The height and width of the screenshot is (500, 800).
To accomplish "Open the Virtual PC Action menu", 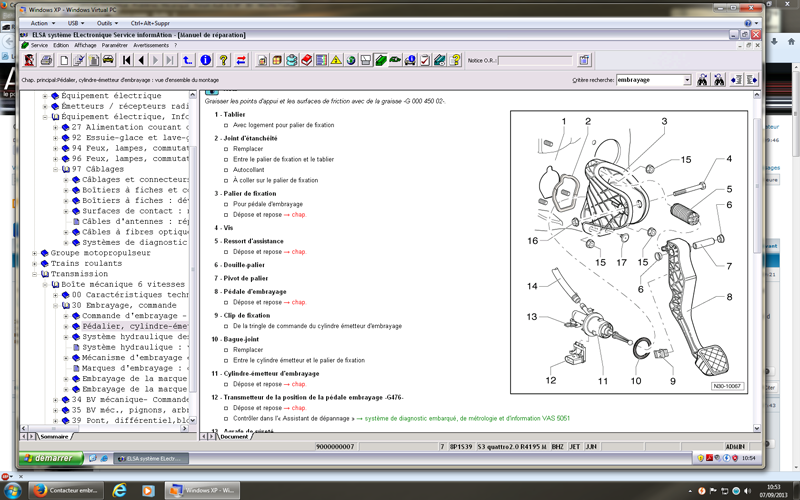I will (42, 23).
